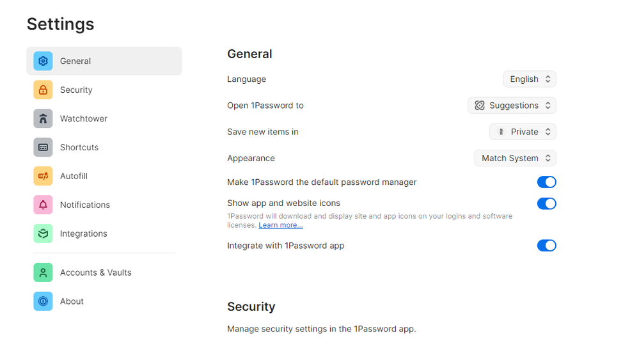Viewport: 639px width, 364px height.
Task: Click the Security lock icon
Action: (x=43, y=90)
